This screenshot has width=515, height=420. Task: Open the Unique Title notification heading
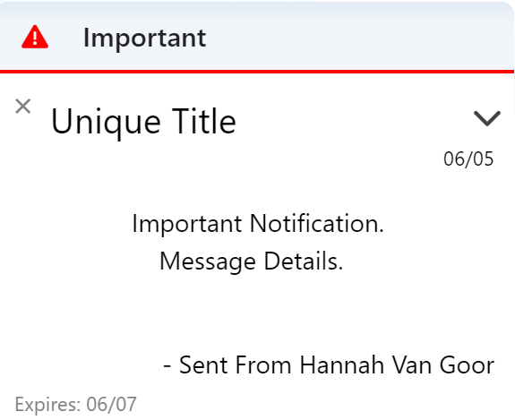(x=143, y=122)
